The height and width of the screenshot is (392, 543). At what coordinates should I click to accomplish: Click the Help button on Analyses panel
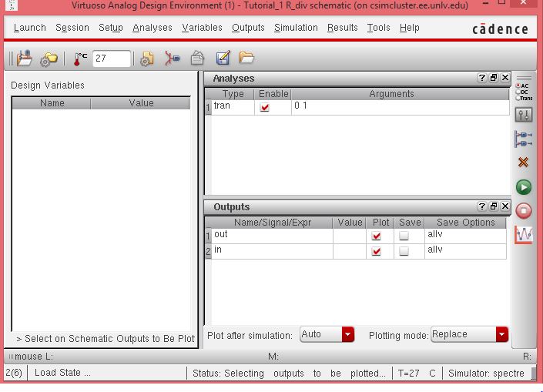(x=481, y=79)
